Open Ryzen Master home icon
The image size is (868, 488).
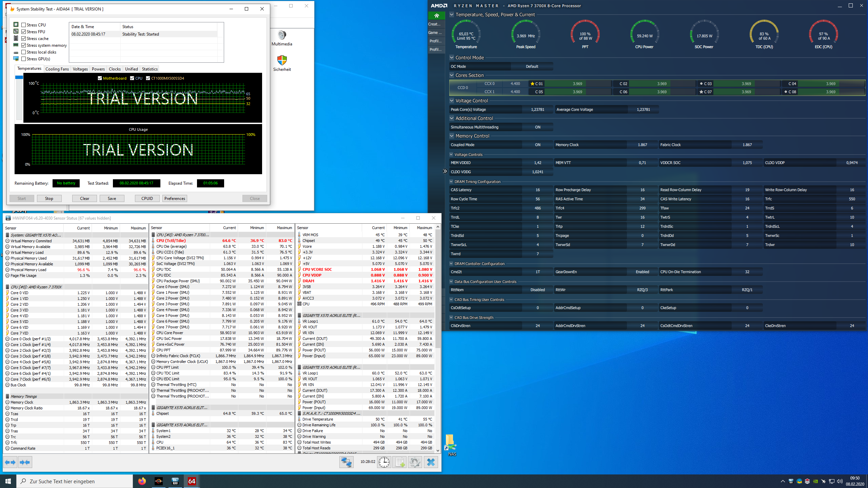click(x=436, y=16)
